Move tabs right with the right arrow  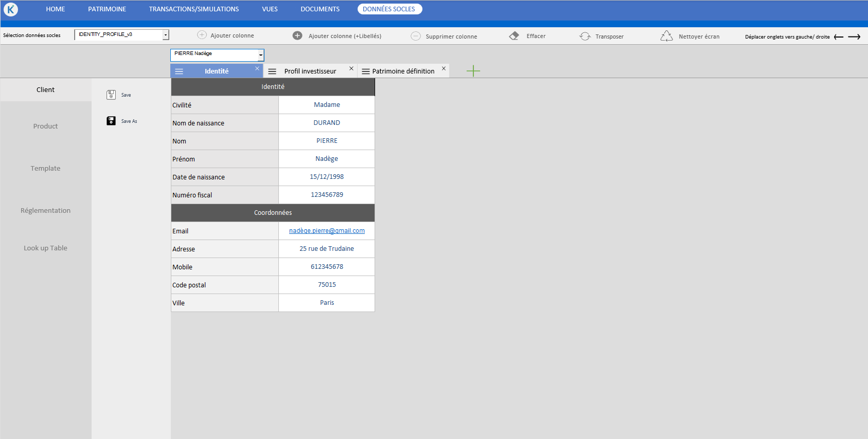[854, 37]
